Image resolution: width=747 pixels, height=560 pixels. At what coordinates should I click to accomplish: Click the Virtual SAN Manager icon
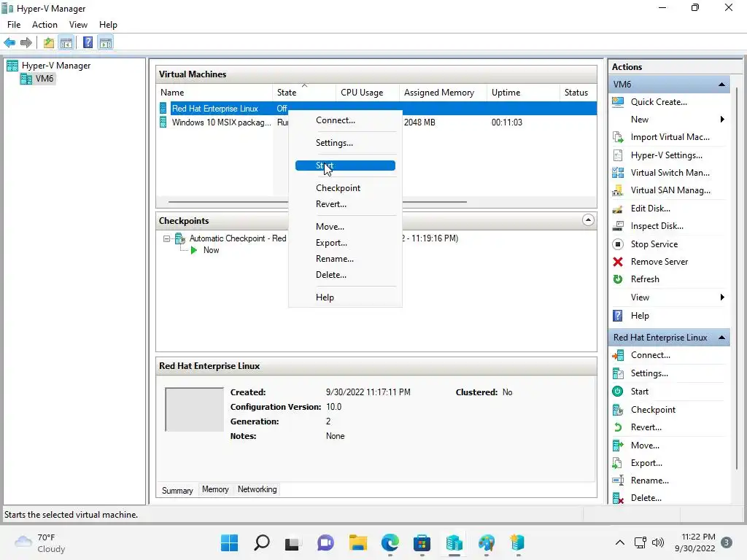(x=618, y=190)
